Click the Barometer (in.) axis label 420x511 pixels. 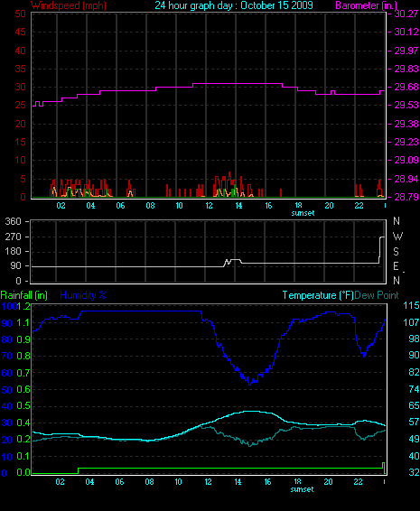pos(366,5)
